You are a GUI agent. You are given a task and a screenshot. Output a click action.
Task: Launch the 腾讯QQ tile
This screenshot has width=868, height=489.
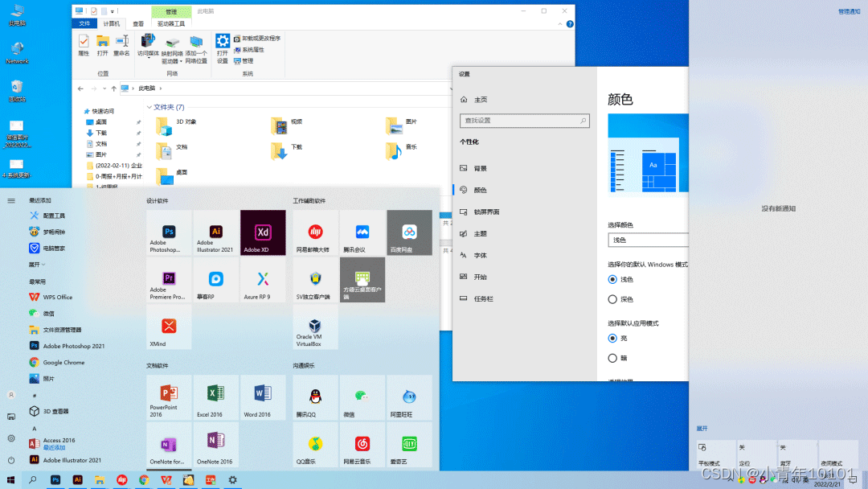[315, 397]
